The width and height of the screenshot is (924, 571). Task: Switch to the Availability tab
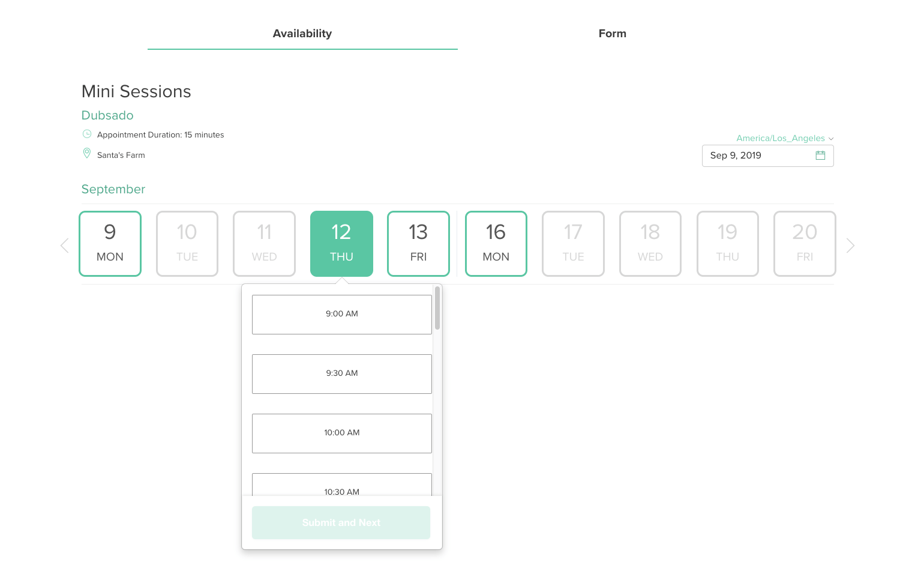click(x=302, y=34)
